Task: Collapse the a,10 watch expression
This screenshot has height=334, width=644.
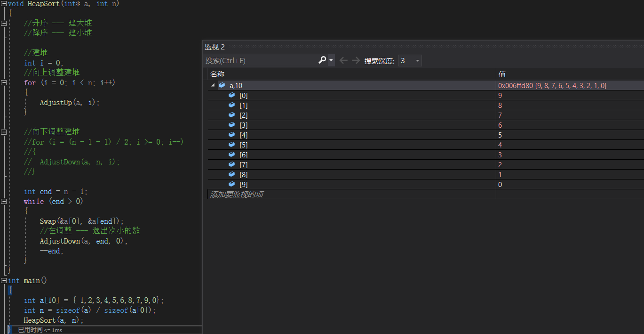Action: click(213, 86)
